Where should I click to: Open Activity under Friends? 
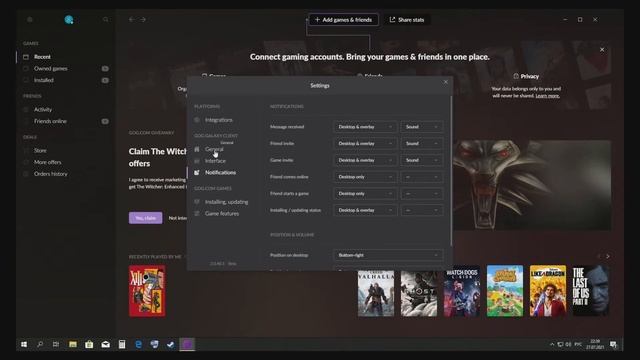pos(43,109)
